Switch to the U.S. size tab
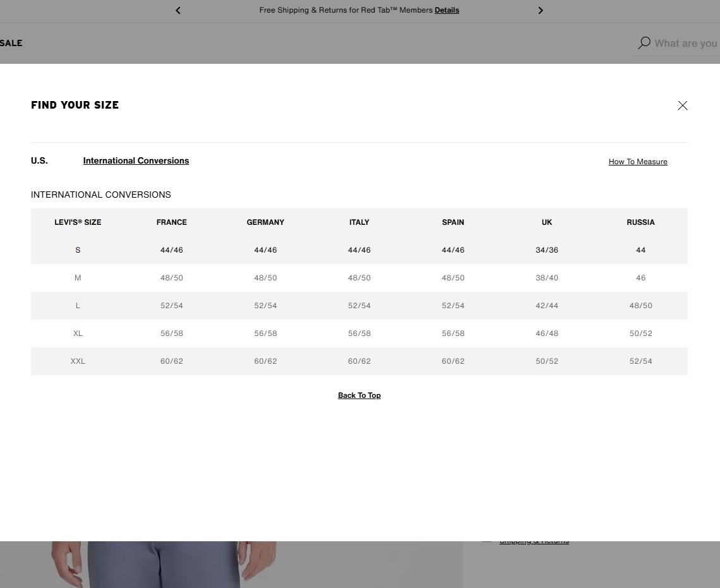This screenshot has height=588, width=720. point(39,160)
